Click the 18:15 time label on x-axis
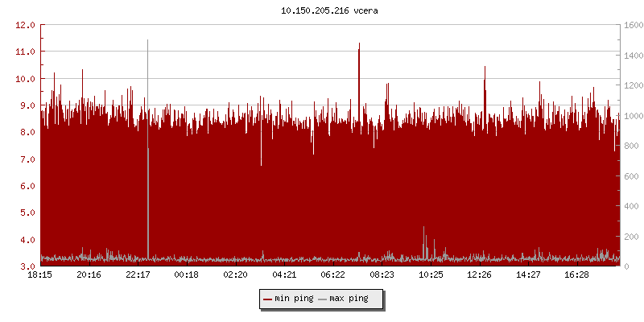 point(40,275)
